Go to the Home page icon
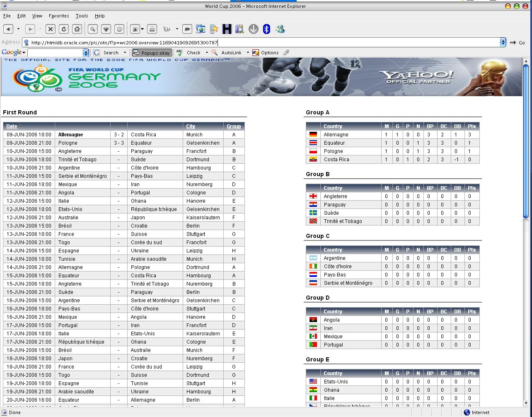This screenshot has height=417, width=532. point(77,29)
